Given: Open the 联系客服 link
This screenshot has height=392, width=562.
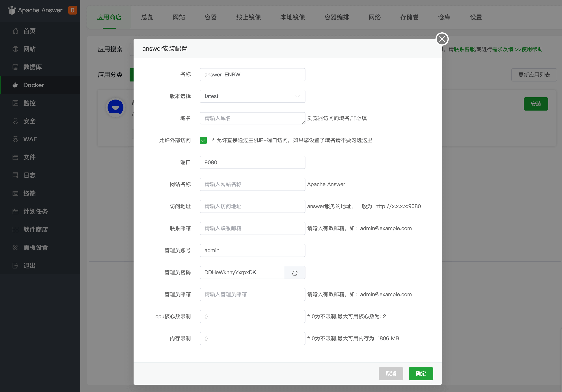Looking at the screenshot, I should 464,49.
